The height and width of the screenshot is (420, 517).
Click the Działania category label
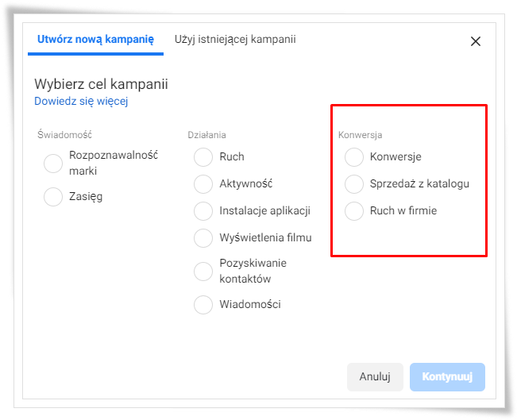(x=206, y=135)
